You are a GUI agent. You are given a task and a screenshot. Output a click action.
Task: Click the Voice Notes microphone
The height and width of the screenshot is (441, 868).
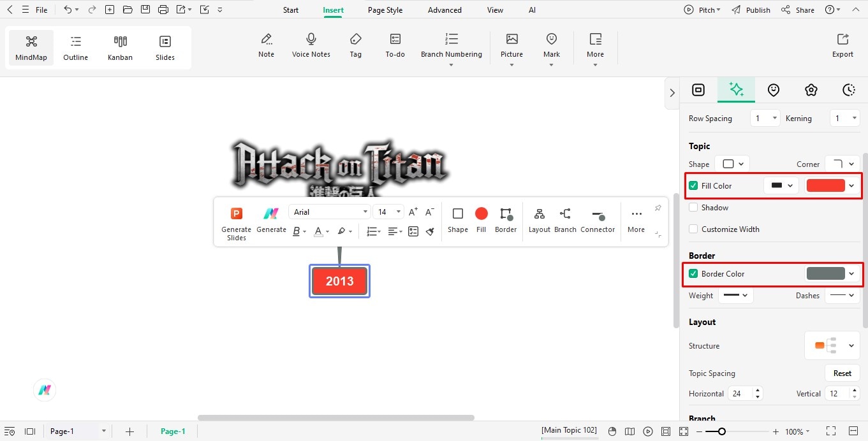[311, 45]
